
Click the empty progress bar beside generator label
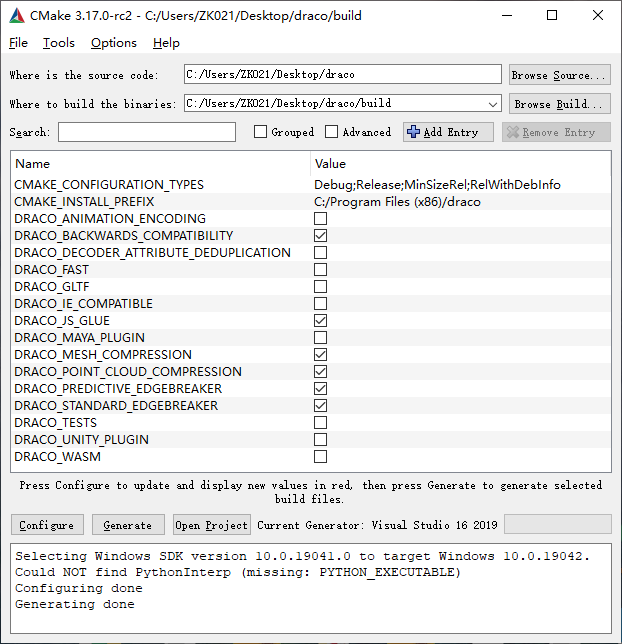(x=557, y=524)
